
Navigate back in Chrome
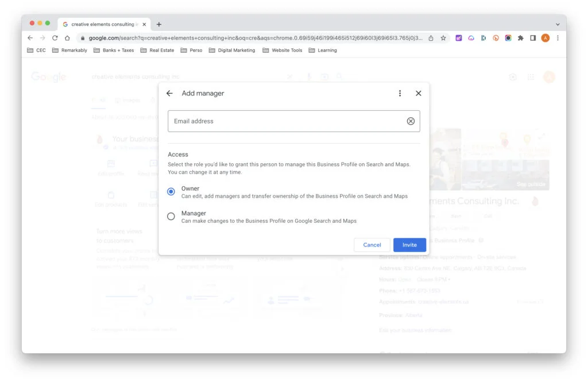30,38
